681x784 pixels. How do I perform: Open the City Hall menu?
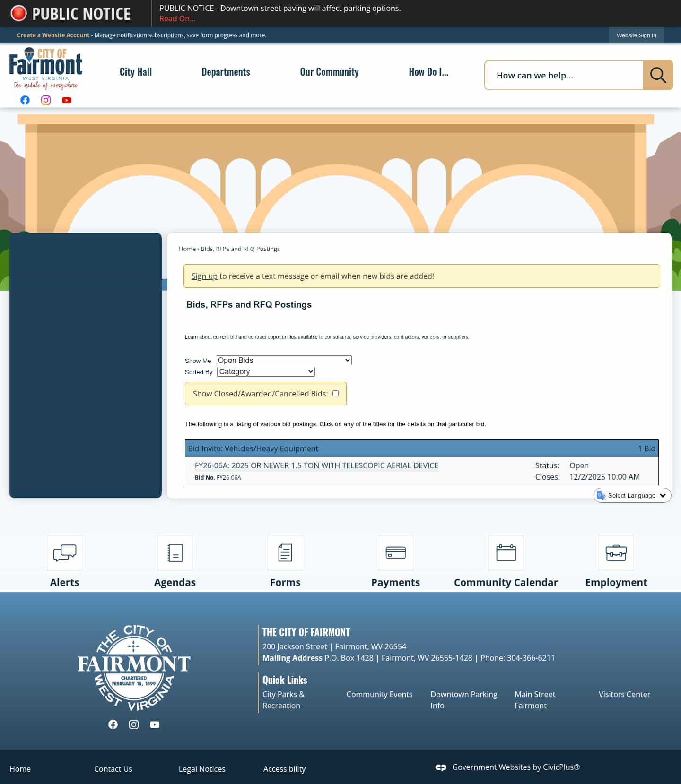136,72
